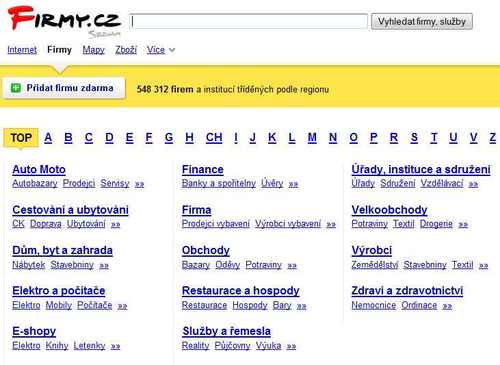Viewport: 500px width, 365px height.
Task: Select the TOP alphabet tab
Action: point(21,138)
